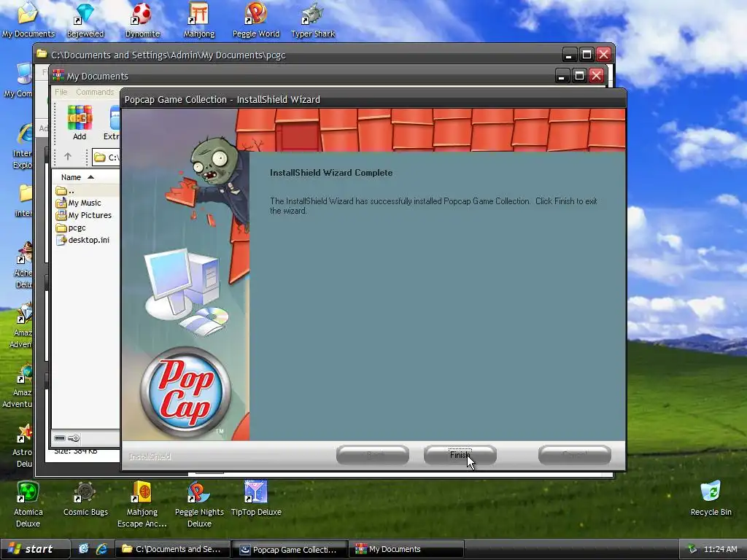Switch to Popcap Game Collection taskbar button
The height and width of the screenshot is (560, 747).
click(290, 549)
